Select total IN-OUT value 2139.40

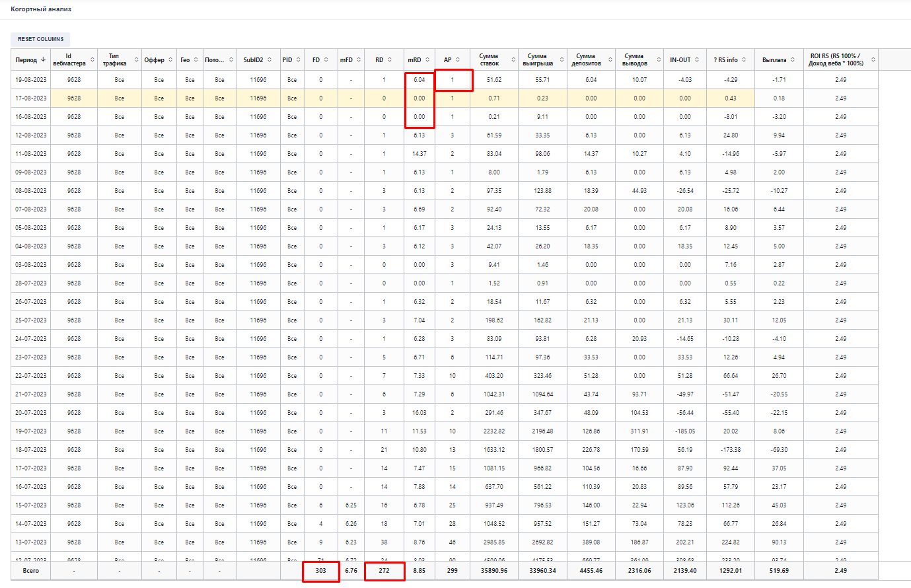[x=685, y=571]
